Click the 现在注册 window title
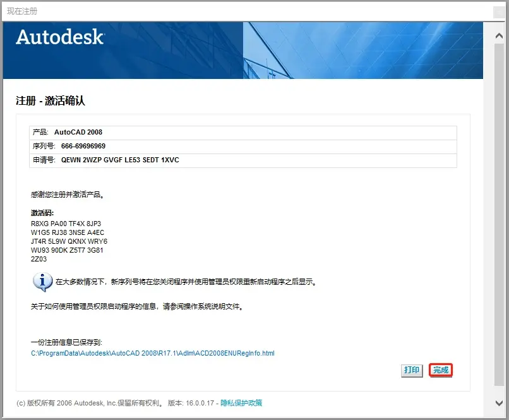This screenshot has height=420, width=509. (22, 11)
